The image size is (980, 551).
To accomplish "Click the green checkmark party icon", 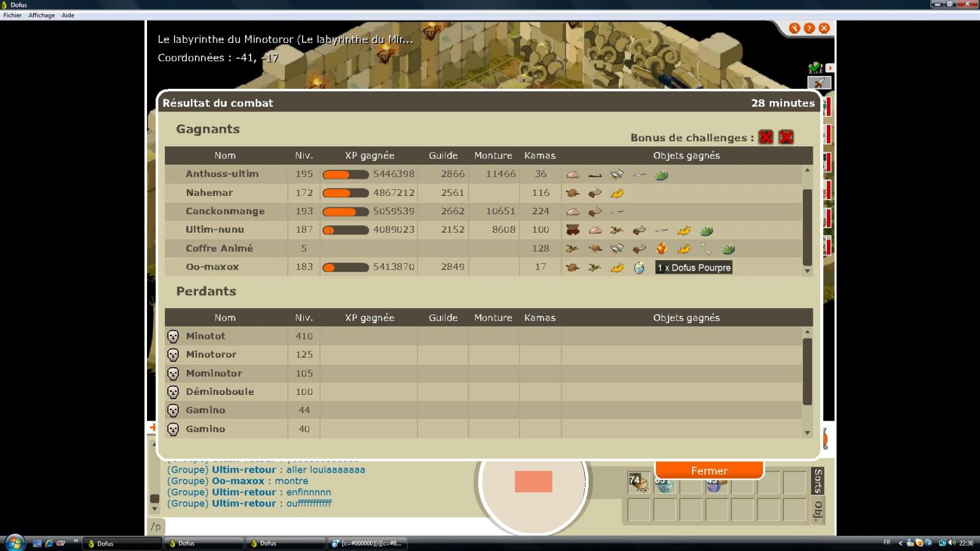I will point(815,67).
